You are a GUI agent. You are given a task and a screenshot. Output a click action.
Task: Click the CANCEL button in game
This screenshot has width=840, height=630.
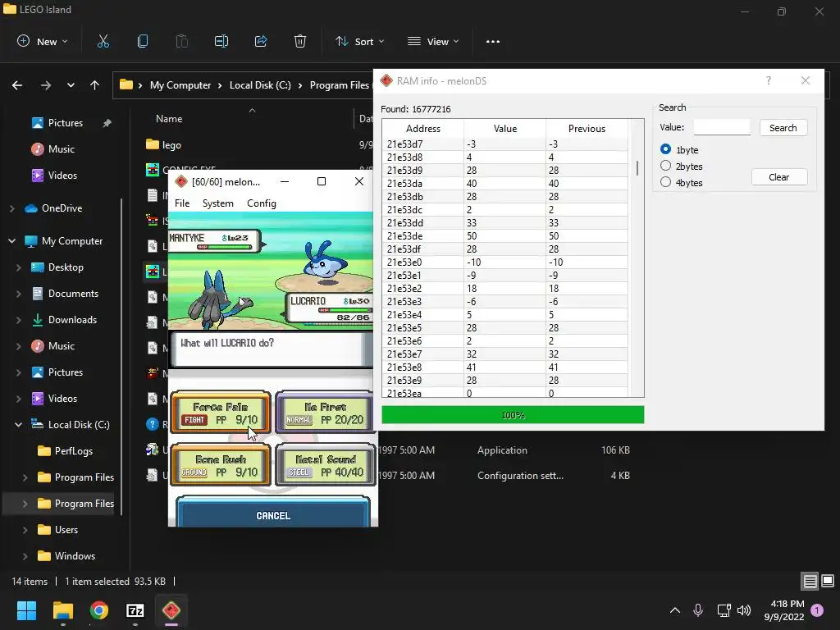[x=273, y=512]
